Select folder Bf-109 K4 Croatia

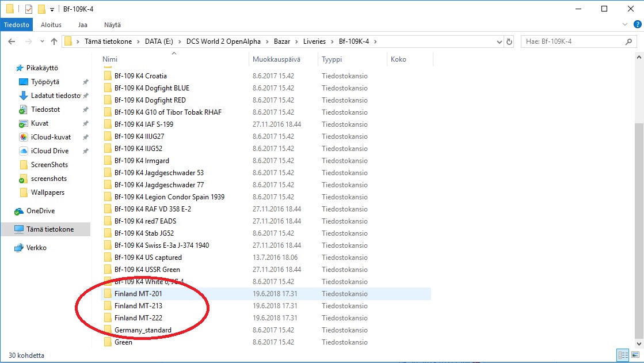point(140,76)
